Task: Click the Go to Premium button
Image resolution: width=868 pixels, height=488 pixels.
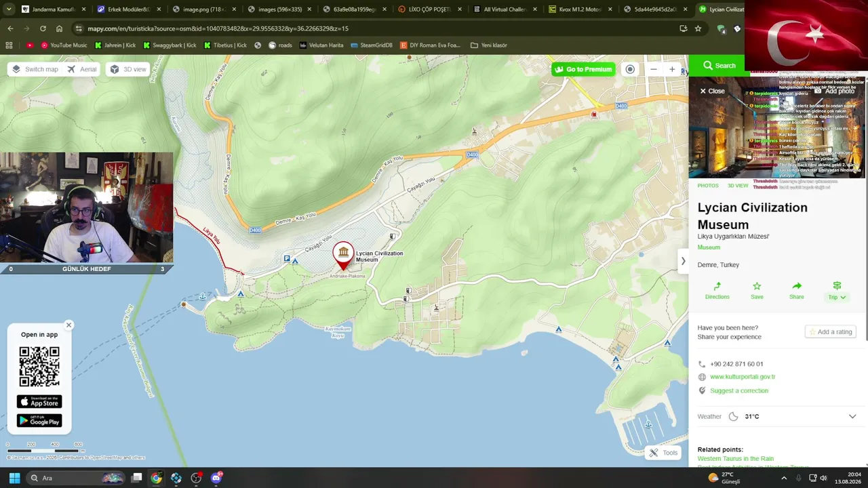Action: (583, 69)
